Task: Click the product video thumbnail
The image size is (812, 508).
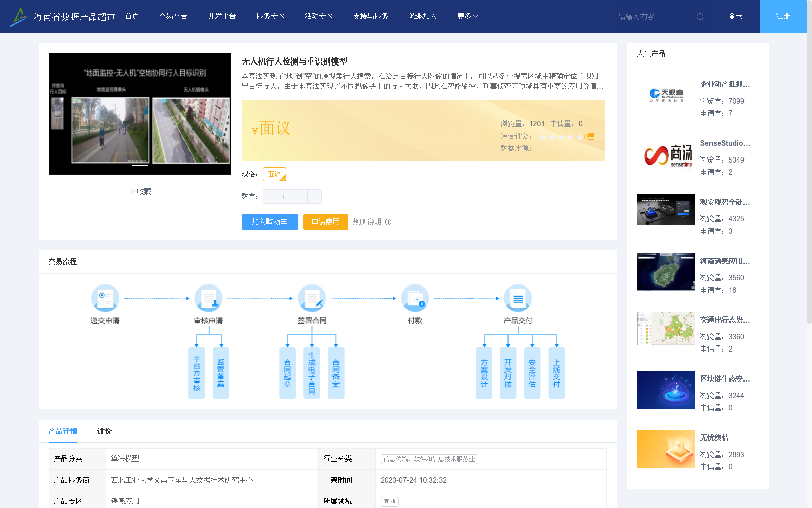Action: tap(140, 114)
